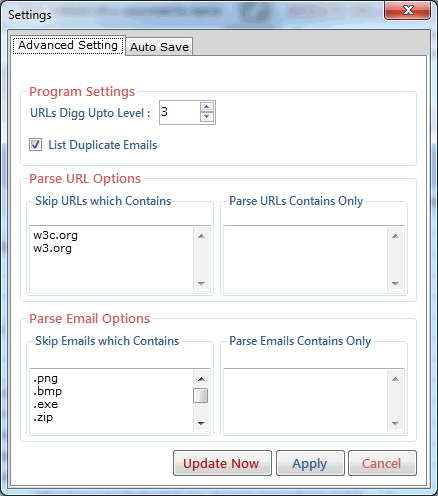The image size is (438, 496).
Task: Click scroll up arrow of Parse Emails Contains Only
Action: click(395, 379)
